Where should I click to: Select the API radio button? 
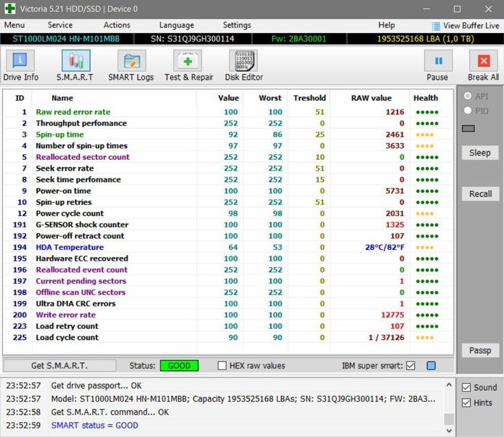point(468,96)
